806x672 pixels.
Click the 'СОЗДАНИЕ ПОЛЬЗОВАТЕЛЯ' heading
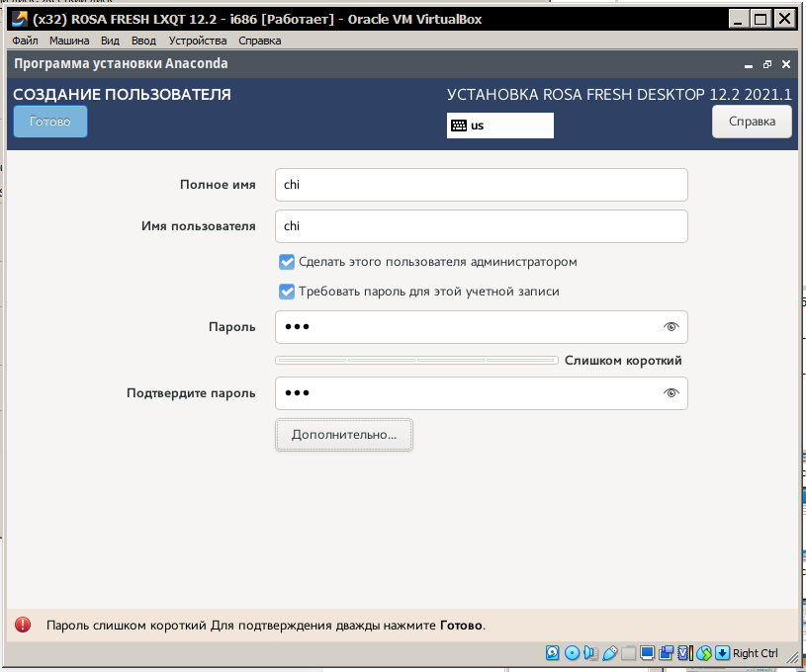pos(122,95)
